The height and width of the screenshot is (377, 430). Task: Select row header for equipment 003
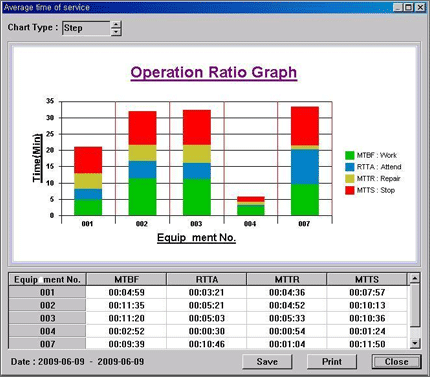[x=47, y=318]
